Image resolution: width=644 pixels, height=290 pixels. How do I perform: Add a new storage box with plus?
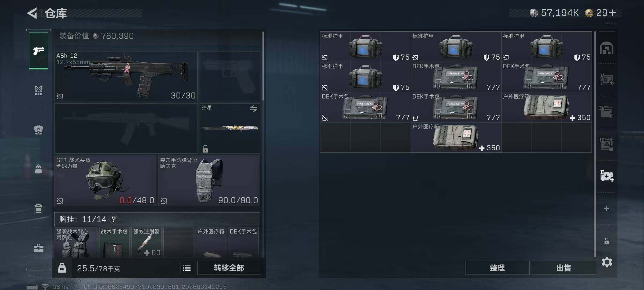(x=607, y=209)
